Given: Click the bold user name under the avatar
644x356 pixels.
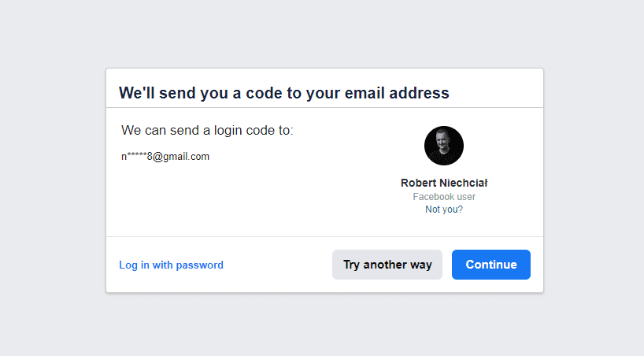Looking at the screenshot, I should pyautogui.click(x=444, y=183).
